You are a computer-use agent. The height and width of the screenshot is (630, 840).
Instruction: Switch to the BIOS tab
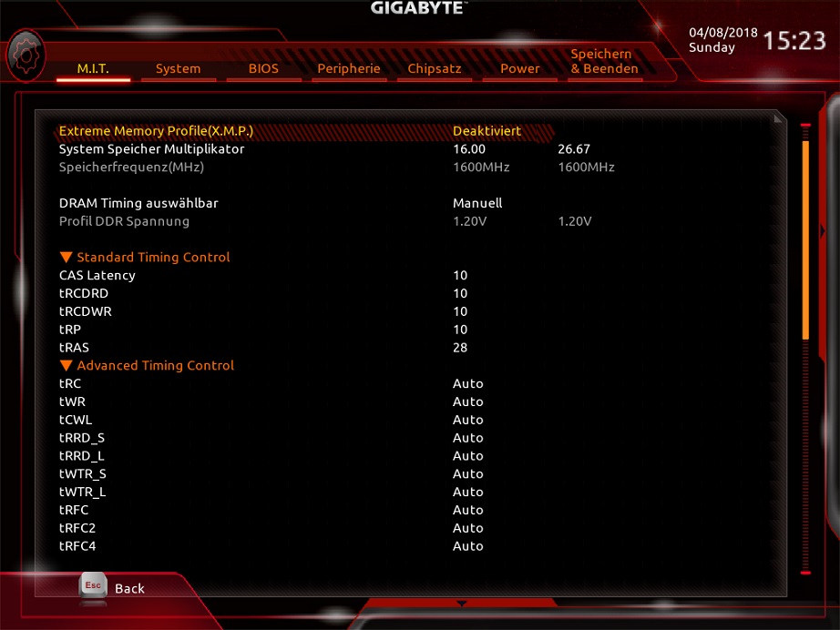click(263, 68)
